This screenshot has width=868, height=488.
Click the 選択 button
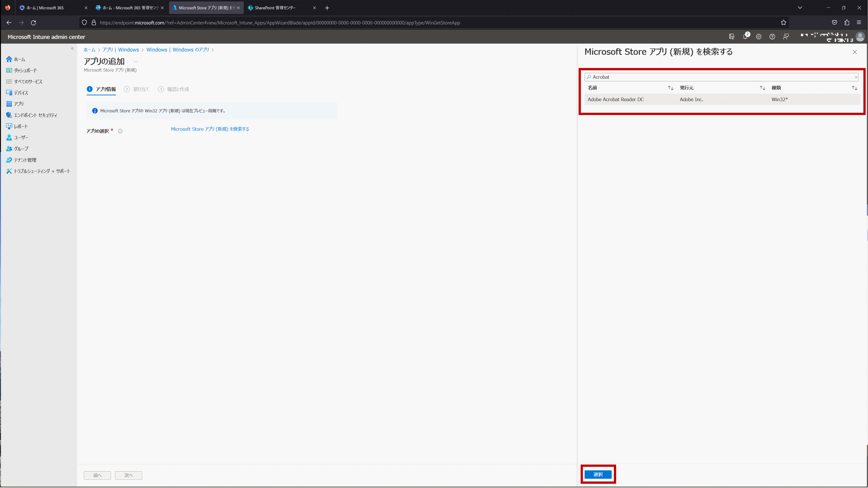[598, 474]
